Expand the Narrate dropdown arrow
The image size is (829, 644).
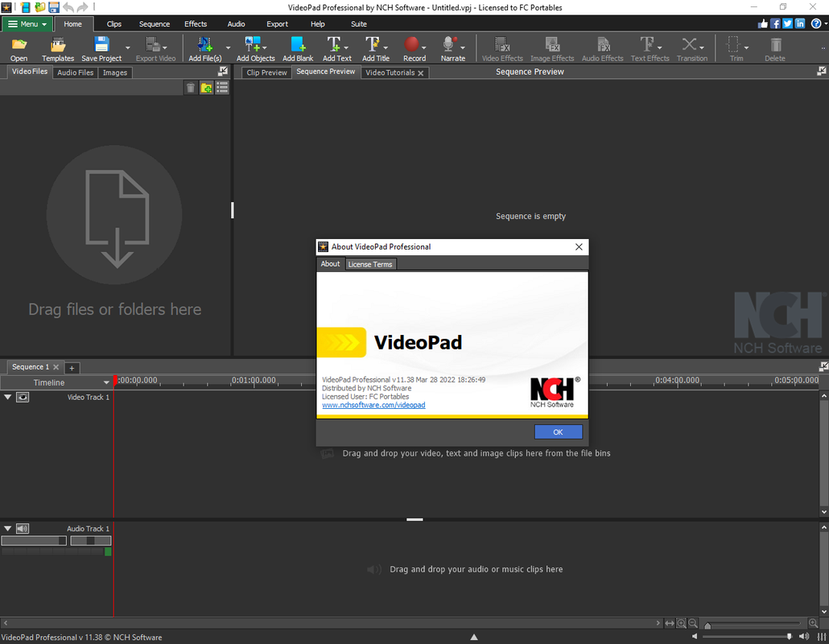pyautogui.click(x=463, y=47)
